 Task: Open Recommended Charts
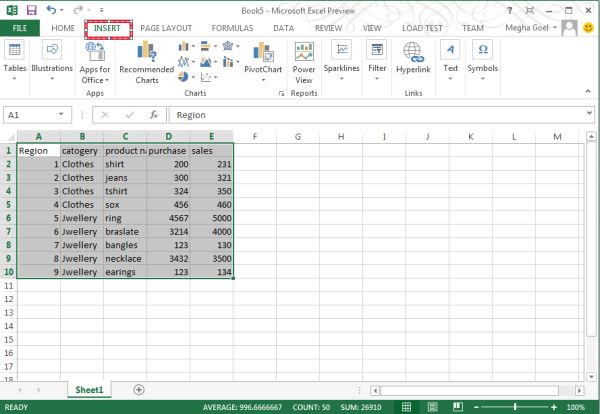(x=147, y=62)
